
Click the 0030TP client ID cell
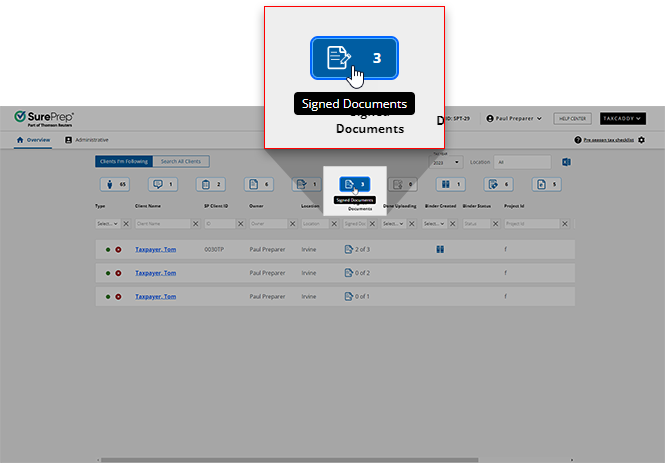coord(214,249)
